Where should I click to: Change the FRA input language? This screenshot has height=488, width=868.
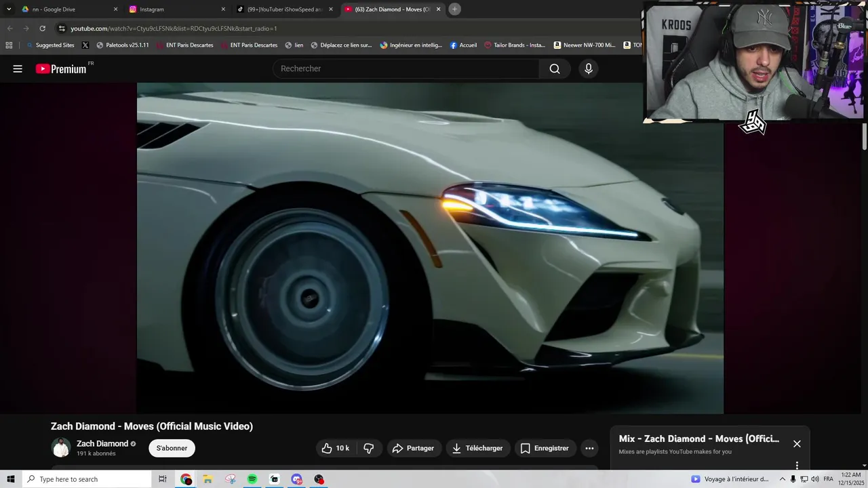tap(828, 479)
